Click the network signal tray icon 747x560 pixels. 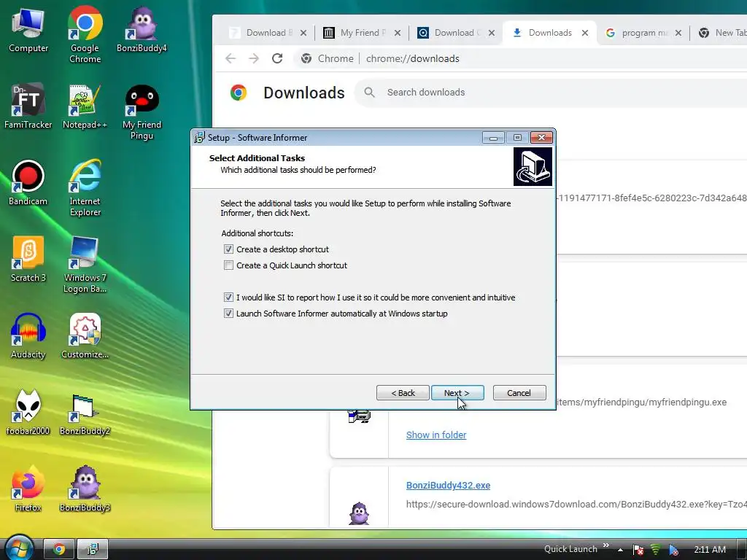click(656, 550)
